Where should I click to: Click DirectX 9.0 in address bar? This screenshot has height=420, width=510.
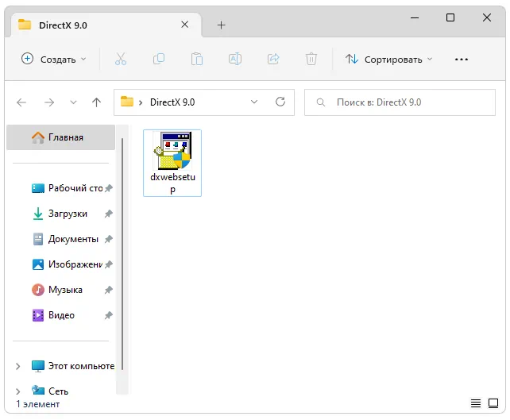click(172, 102)
